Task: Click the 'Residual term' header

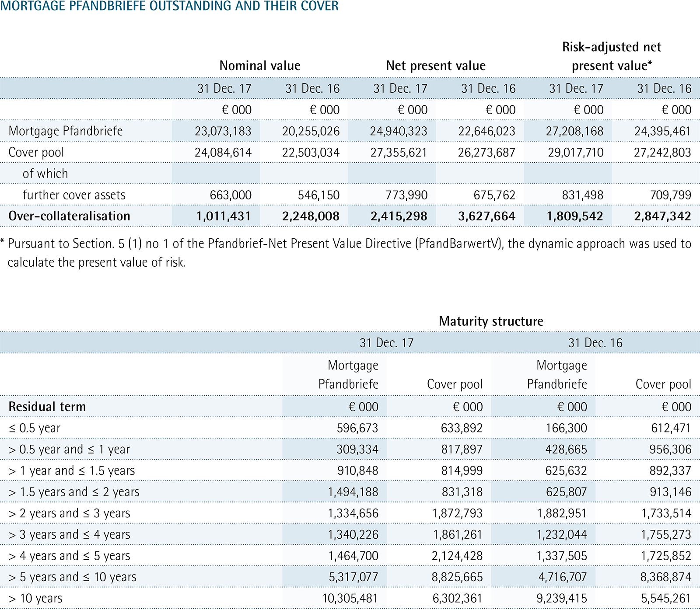Action: [x=47, y=407]
